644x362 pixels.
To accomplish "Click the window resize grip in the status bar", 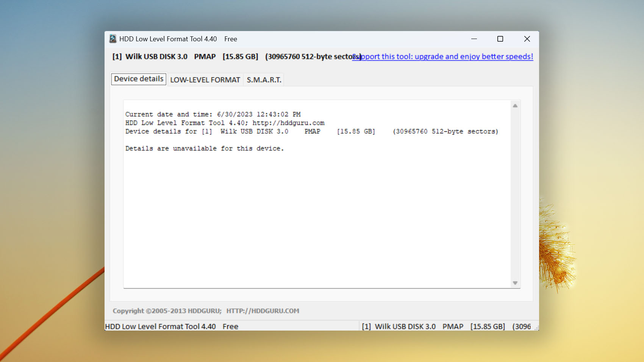I will coord(536,328).
